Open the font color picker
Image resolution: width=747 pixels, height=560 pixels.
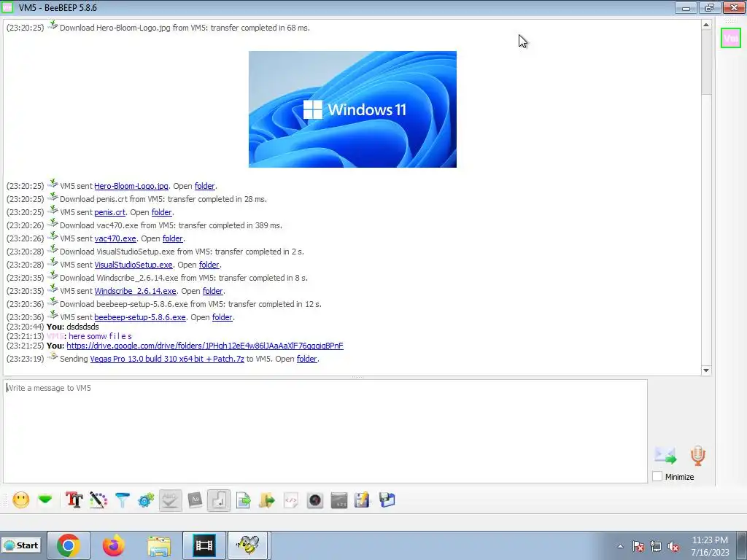(98, 500)
